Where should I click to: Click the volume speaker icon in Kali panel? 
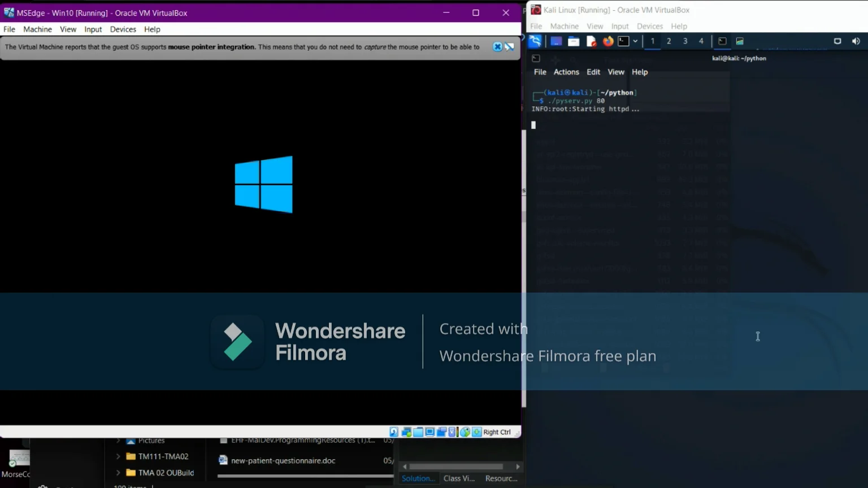pos(856,41)
